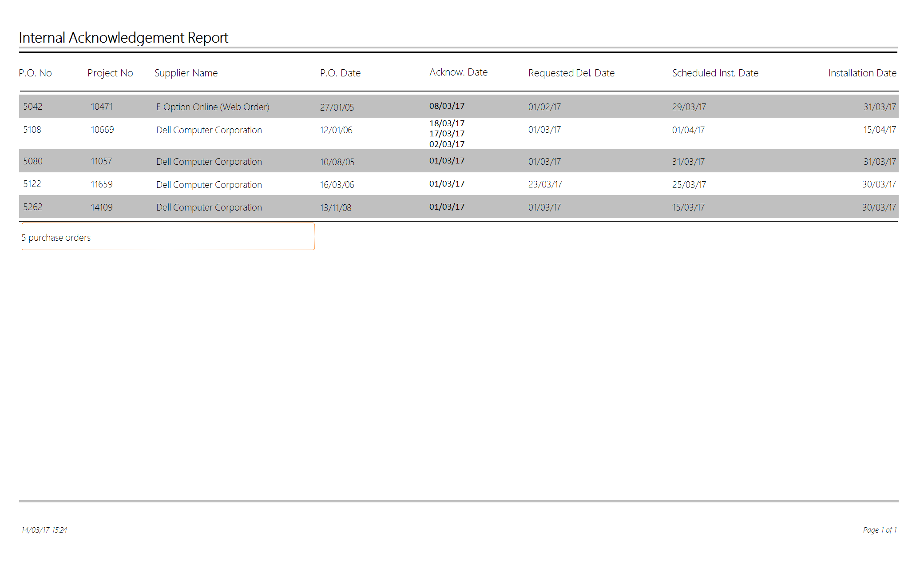Click the Internal Acknowledgement Report title

[x=123, y=38]
